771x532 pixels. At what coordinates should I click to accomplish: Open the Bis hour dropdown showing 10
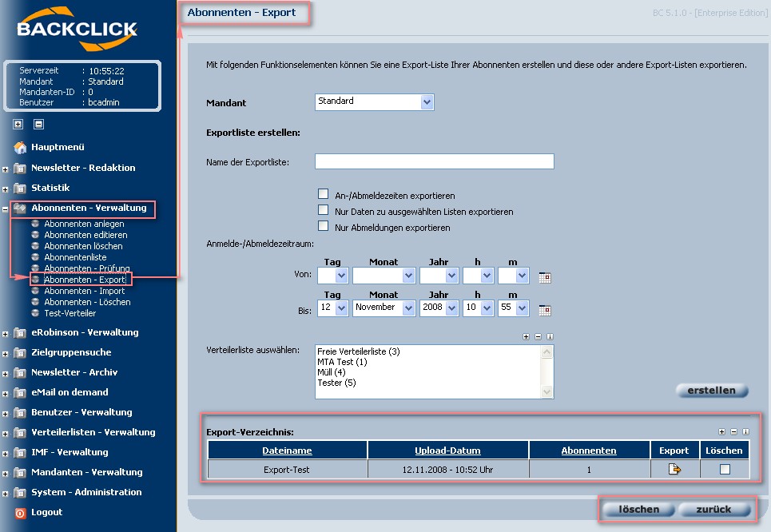(x=478, y=308)
